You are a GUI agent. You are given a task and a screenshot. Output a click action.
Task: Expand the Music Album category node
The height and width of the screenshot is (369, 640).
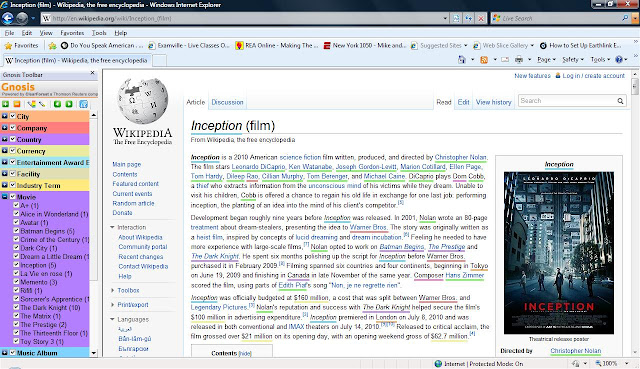coord(4,352)
